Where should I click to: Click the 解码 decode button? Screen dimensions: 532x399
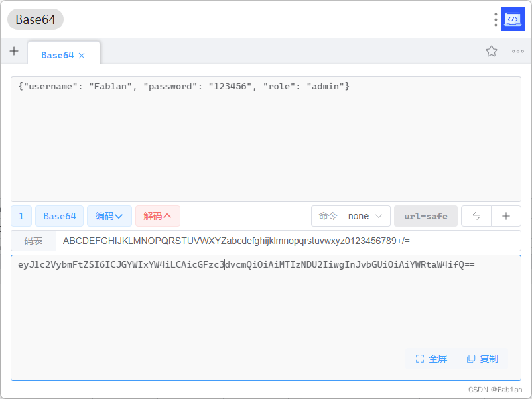(x=158, y=216)
